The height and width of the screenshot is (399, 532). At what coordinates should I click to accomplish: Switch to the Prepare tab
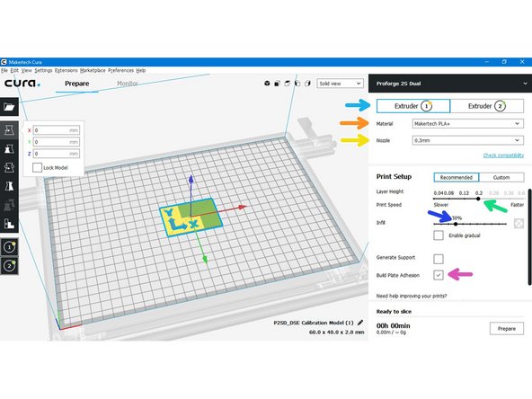point(77,84)
